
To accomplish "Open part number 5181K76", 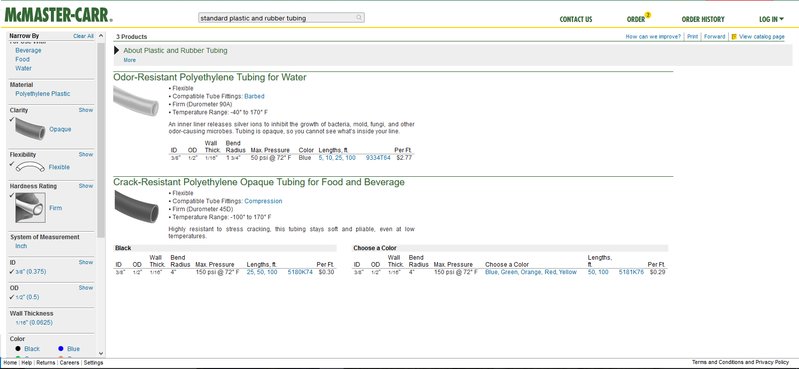I will point(631,272).
